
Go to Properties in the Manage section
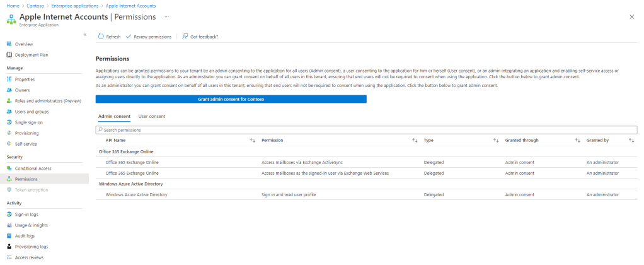coord(25,79)
